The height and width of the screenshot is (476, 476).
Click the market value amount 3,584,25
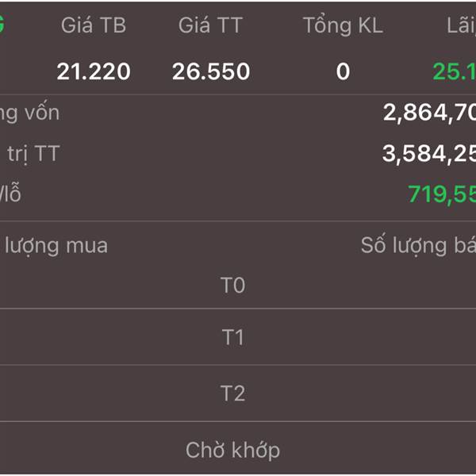tap(429, 154)
